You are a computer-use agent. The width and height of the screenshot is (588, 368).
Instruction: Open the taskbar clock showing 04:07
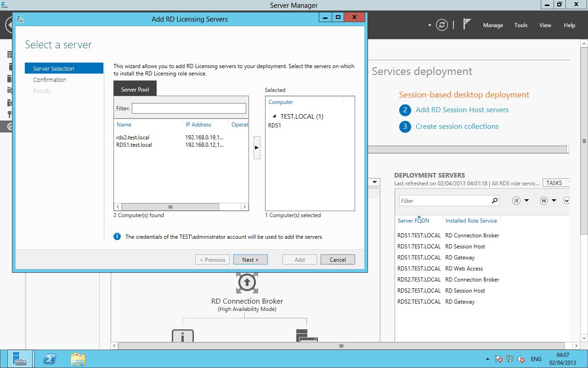click(x=563, y=359)
